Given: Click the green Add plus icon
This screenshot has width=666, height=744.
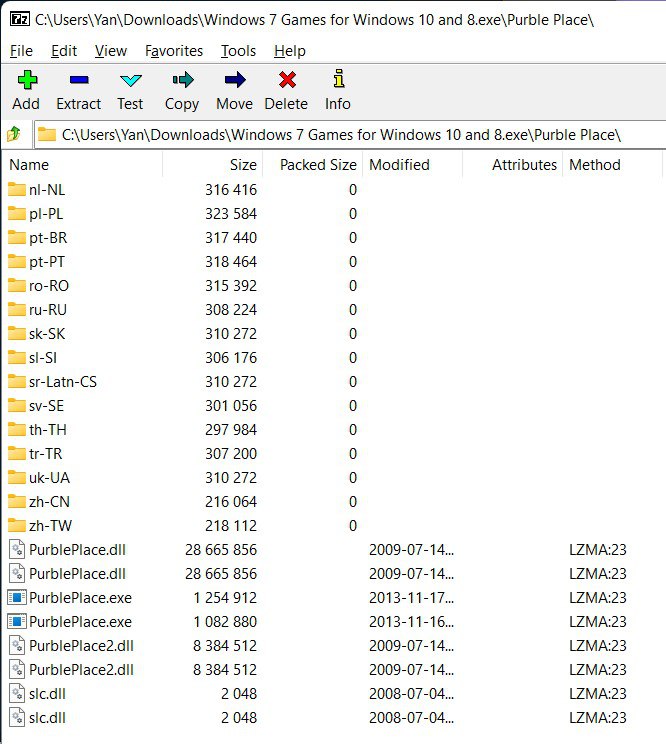Looking at the screenshot, I should [x=27, y=80].
